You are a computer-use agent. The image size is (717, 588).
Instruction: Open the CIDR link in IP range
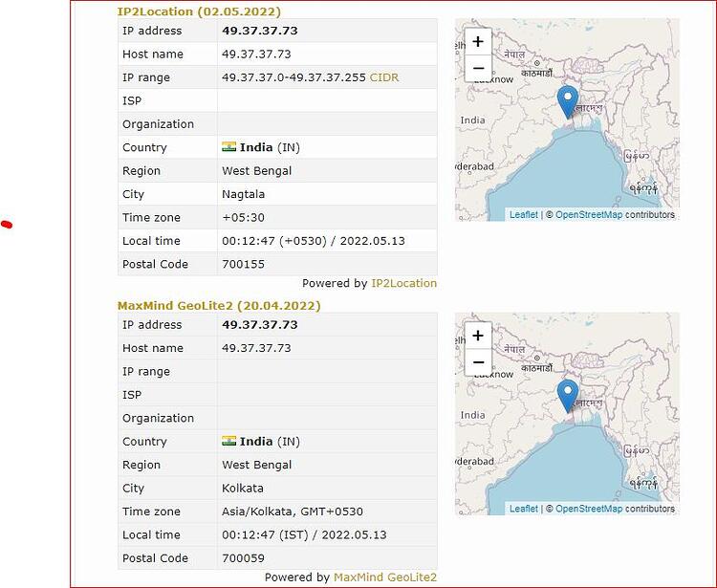pyautogui.click(x=384, y=77)
